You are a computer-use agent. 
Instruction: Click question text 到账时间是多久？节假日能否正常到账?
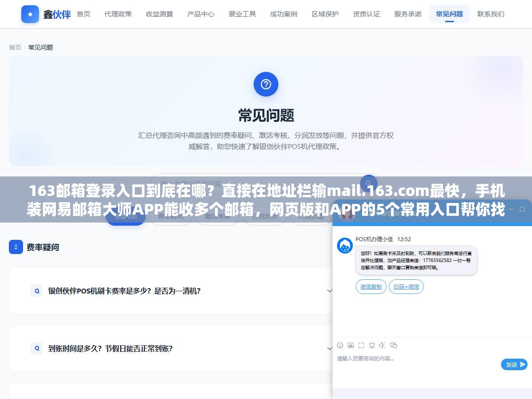[110, 348]
